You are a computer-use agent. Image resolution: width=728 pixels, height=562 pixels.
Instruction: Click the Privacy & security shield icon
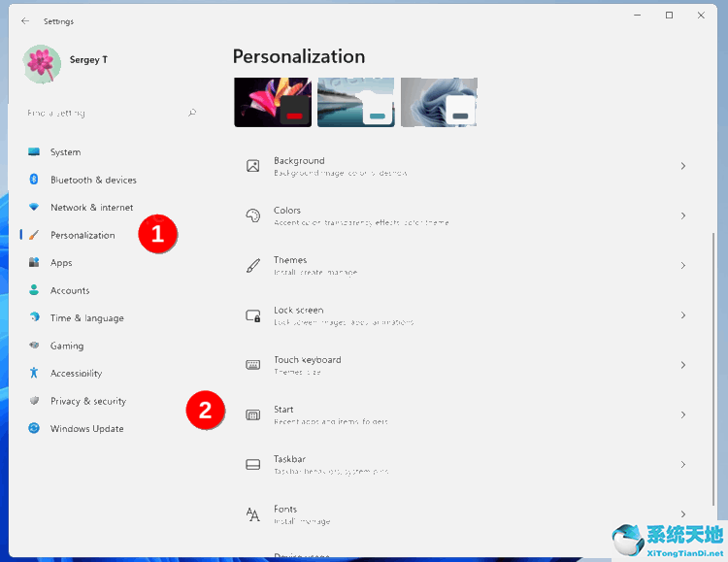pyautogui.click(x=34, y=401)
